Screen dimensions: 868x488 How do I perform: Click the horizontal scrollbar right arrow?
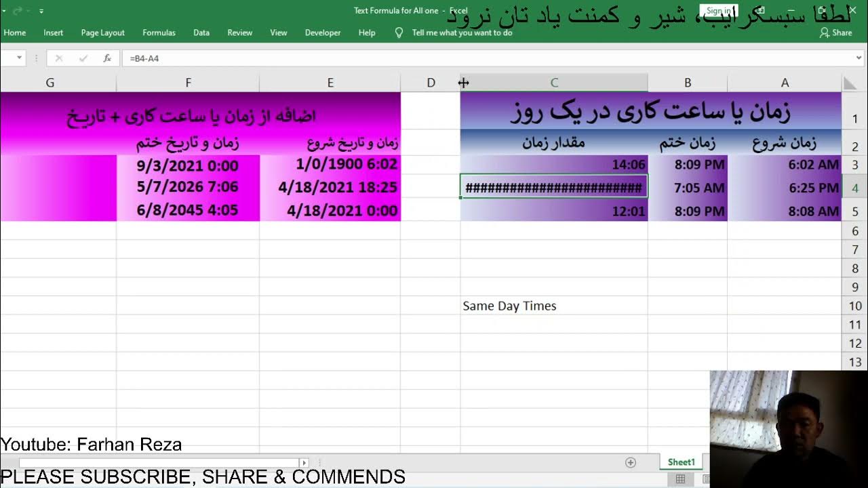(304, 462)
